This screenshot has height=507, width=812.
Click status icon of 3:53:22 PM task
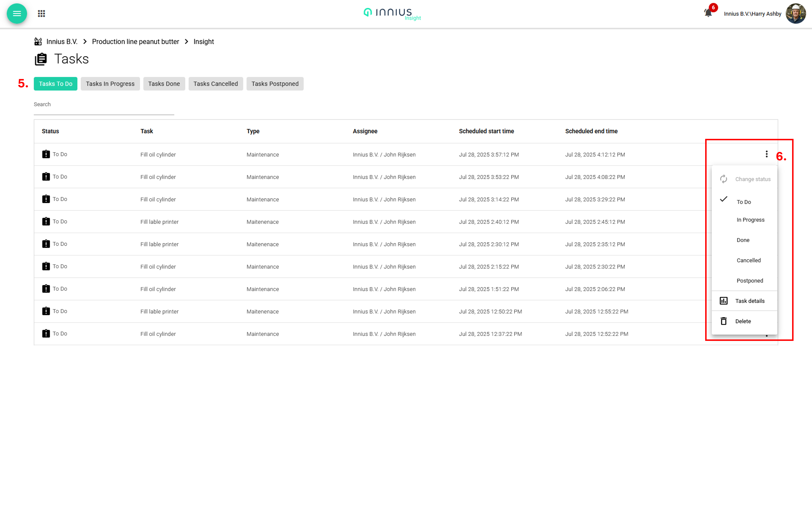[x=46, y=177]
